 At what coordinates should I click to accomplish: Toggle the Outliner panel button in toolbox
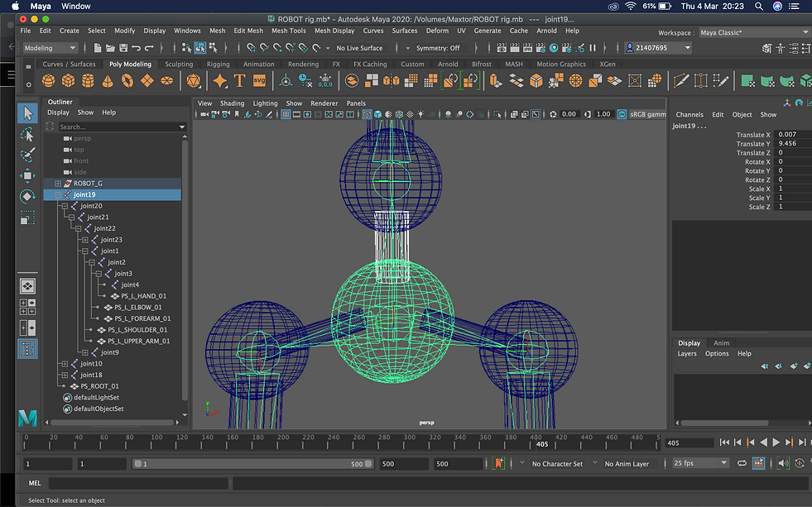tap(27, 349)
